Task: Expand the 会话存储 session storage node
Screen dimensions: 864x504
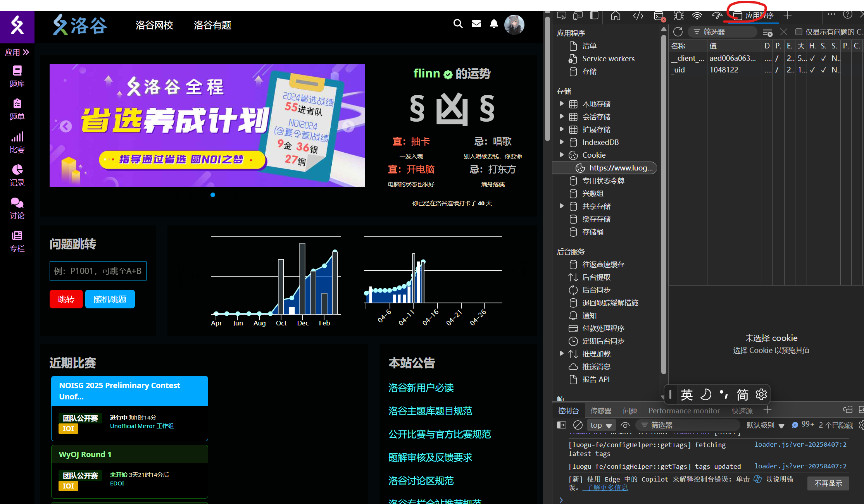Action: click(562, 117)
